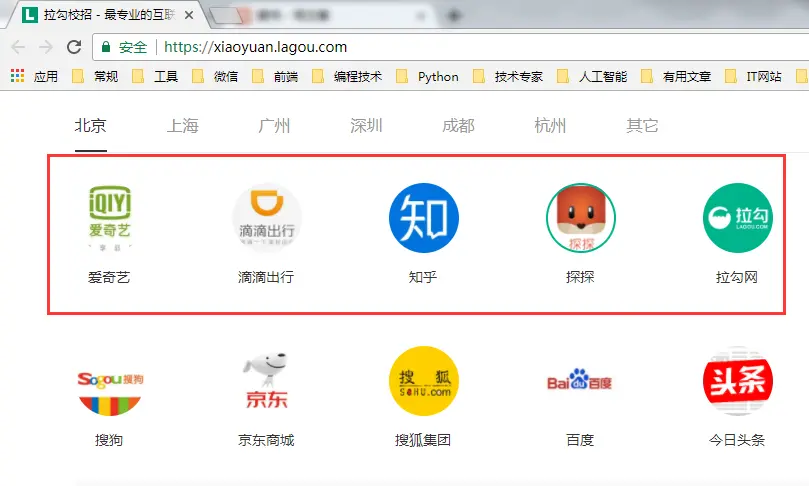Screen dimensions: 809x486
Task: Switch to the 广州 city tab
Action: point(274,125)
